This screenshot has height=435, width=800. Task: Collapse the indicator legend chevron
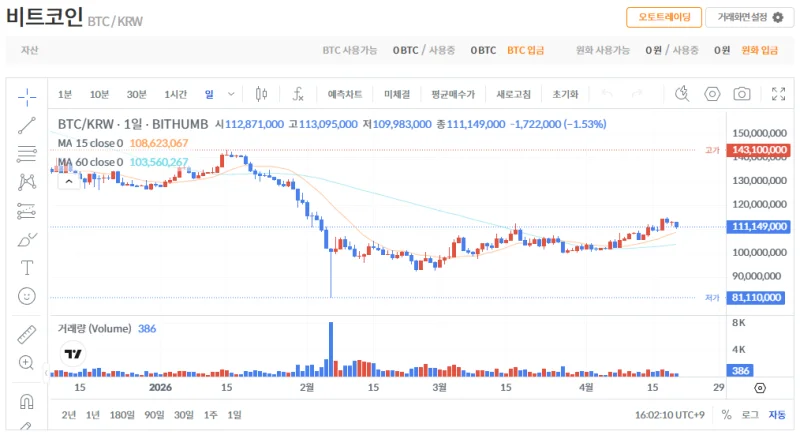[x=69, y=182]
